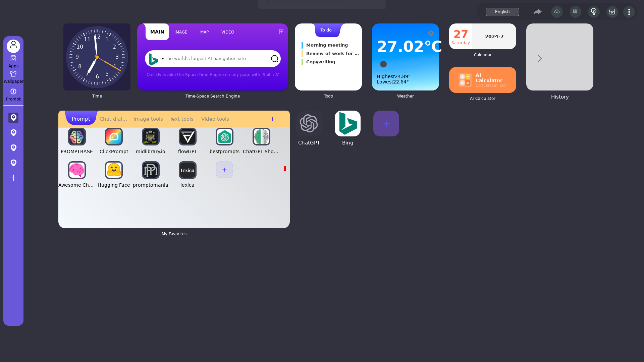
Task: Open the Calendar date widget
Action: coord(482,36)
